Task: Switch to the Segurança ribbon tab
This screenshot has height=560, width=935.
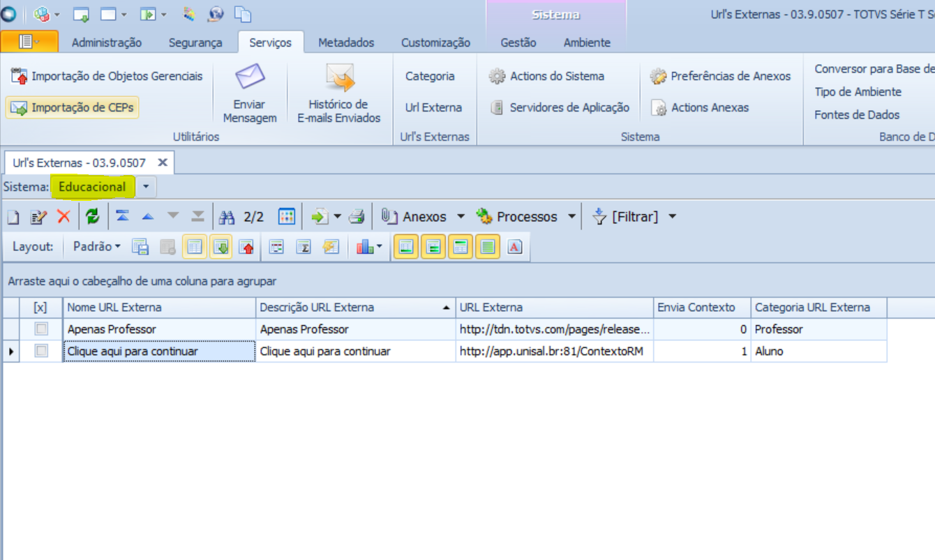Action: coord(195,43)
